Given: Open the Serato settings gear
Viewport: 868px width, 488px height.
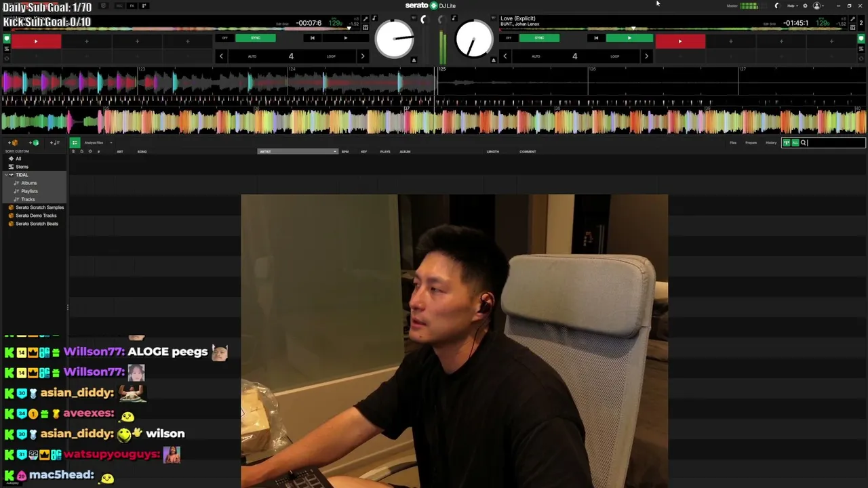Looking at the screenshot, I should (805, 6).
